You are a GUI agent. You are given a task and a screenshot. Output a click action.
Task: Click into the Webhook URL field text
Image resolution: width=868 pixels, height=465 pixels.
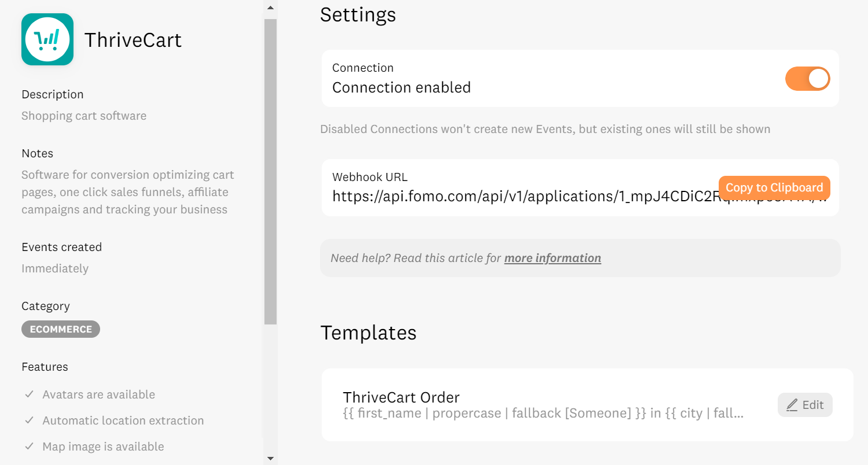[x=521, y=197]
